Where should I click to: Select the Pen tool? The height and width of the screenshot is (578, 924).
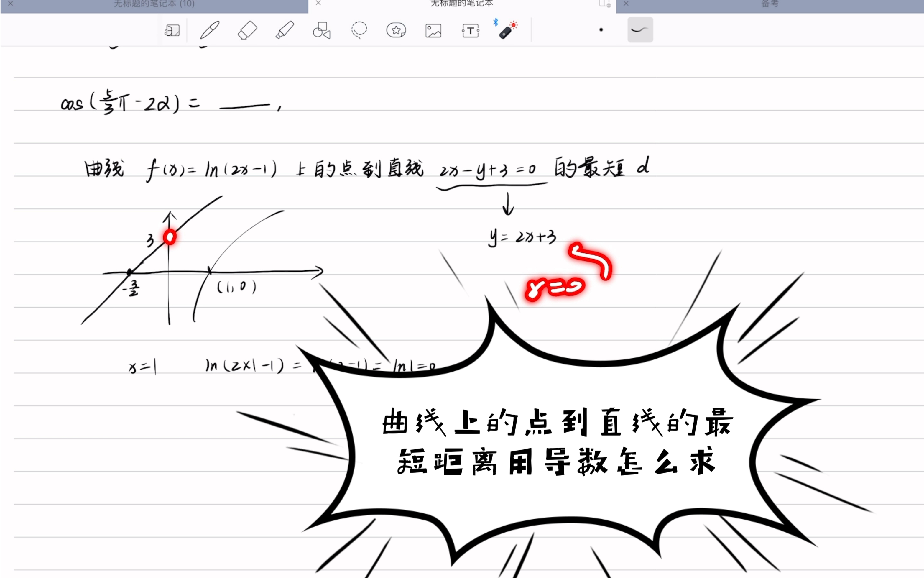coord(210,30)
